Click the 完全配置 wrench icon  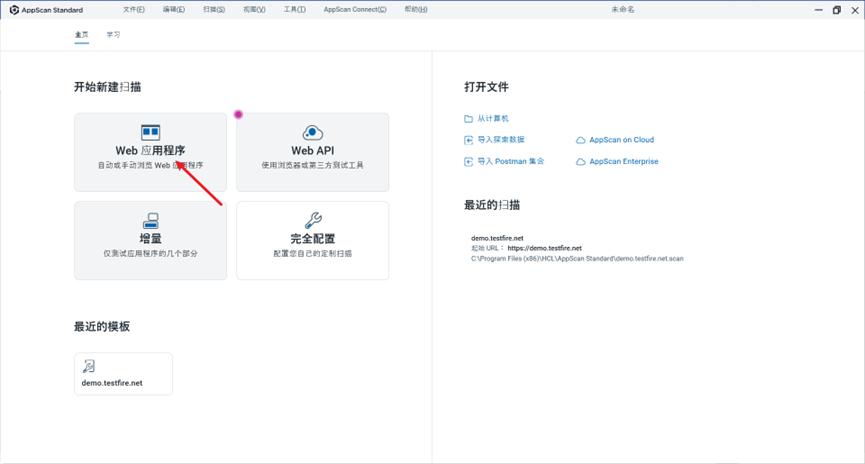tap(313, 221)
